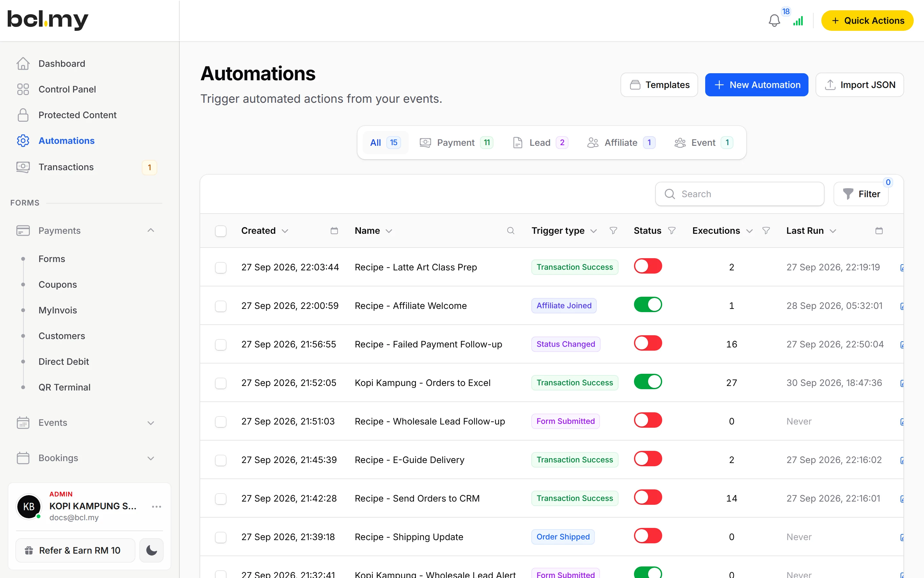Open Coupons under Payments

(x=58, y=285)
